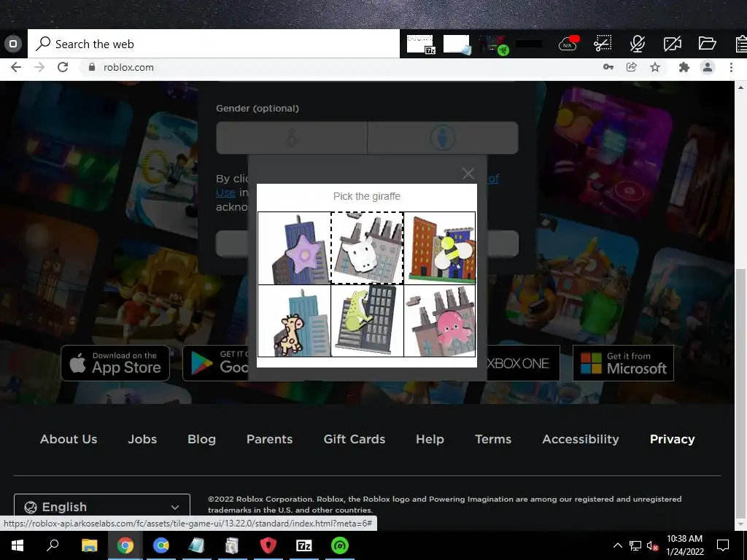Close the captcha dialog
Viewport: 747px width, 560px height.
468,174
